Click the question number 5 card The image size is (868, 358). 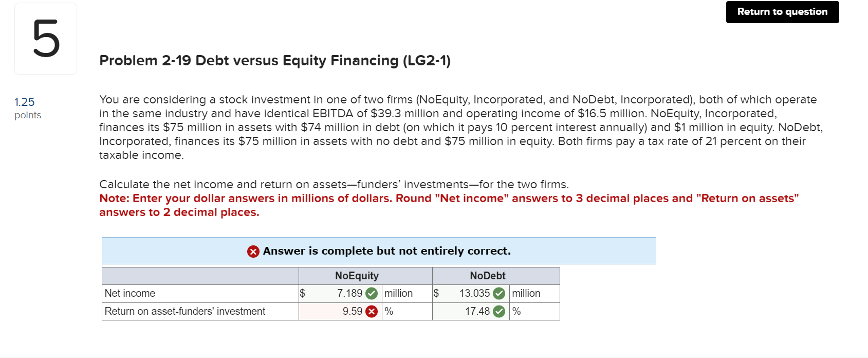click(x=46, y=38)
